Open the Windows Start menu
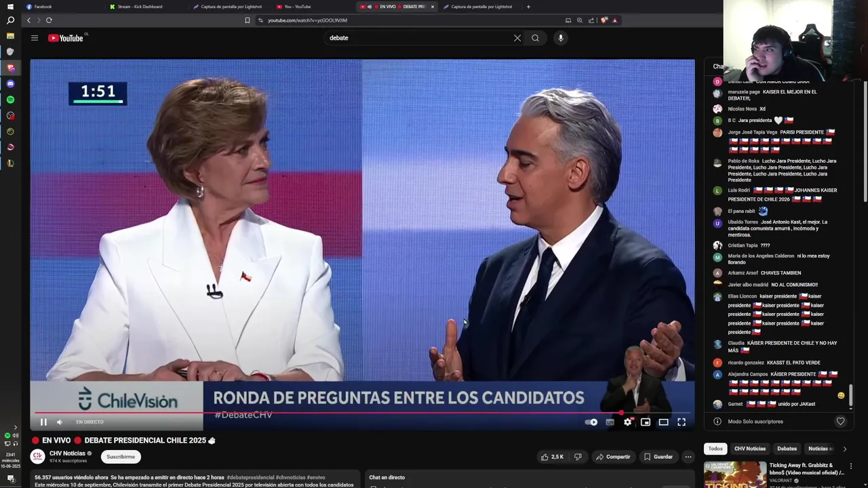Screen dimensions: 868x488 [x=10, y=6]
